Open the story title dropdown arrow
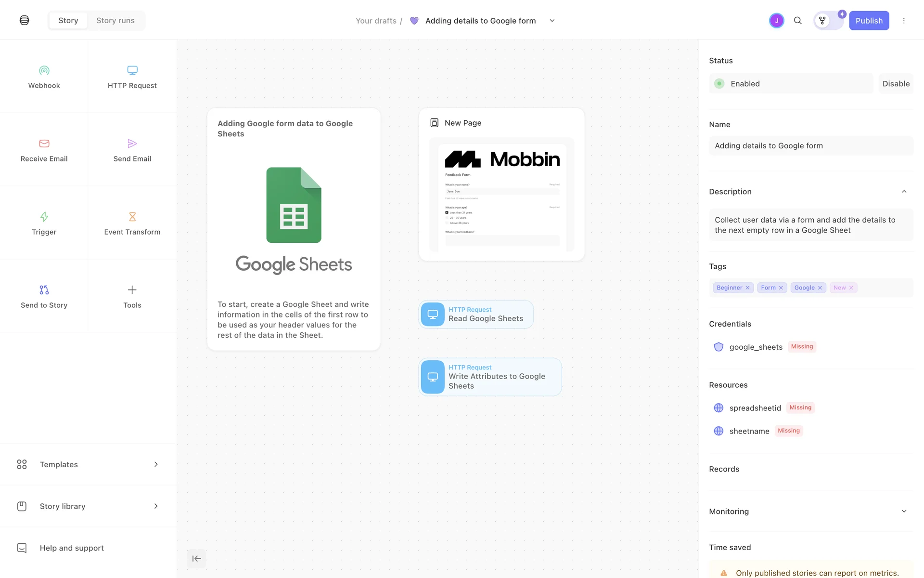924x578 pixels. point(552,21)
